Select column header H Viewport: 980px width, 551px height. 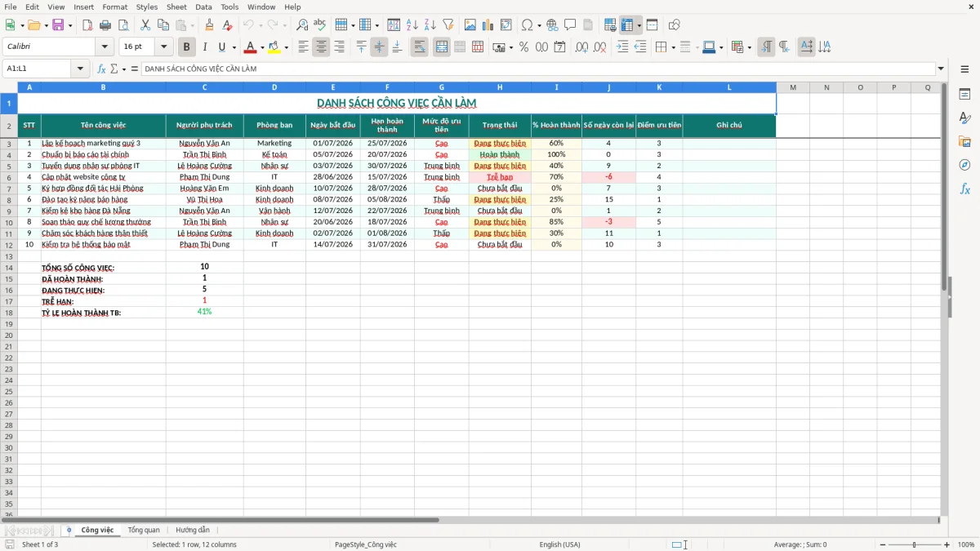[500, 87]
